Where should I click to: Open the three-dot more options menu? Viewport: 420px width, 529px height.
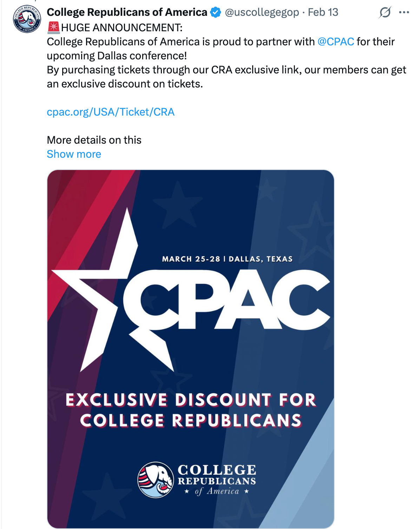[404, 13]
